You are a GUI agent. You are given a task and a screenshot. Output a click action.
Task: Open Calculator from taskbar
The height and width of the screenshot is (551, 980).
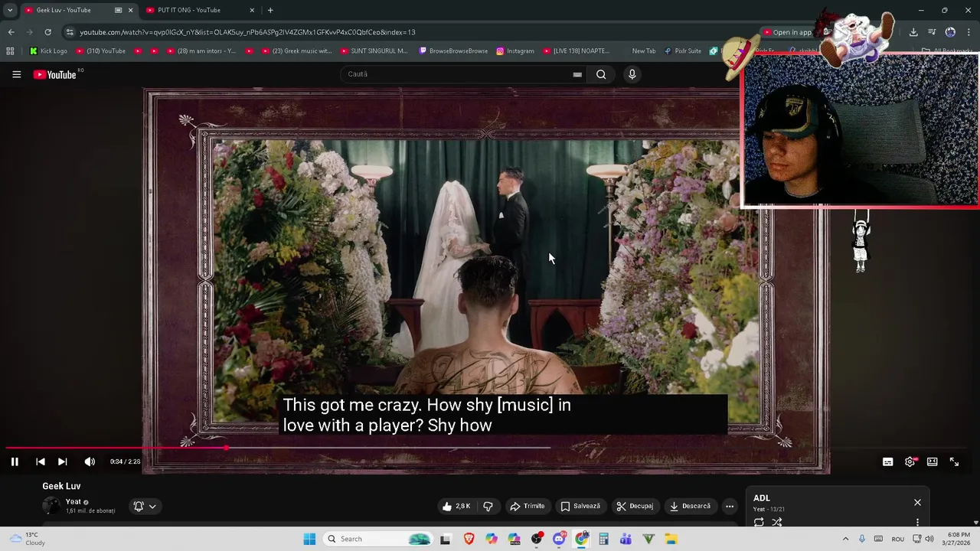(603, 539)
